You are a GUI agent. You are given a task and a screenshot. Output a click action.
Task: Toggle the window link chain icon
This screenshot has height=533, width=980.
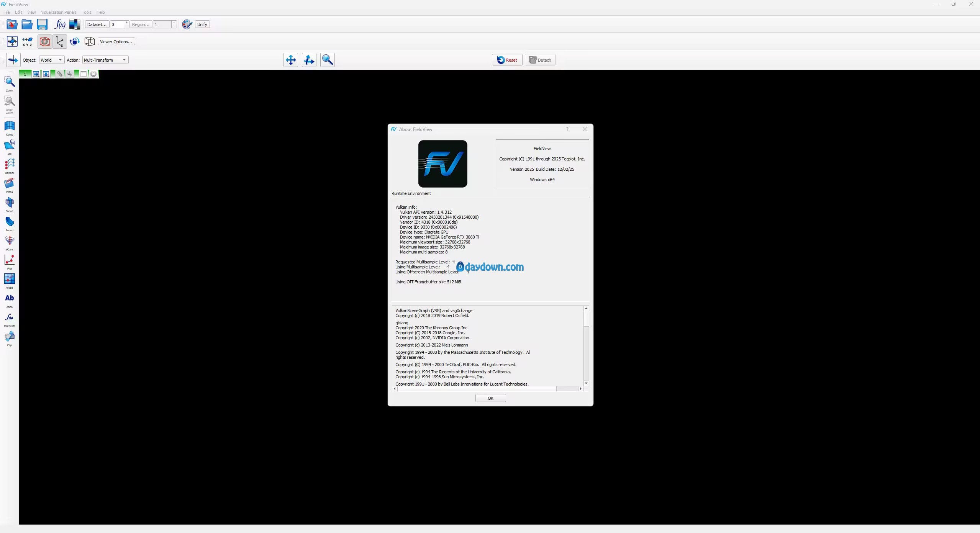(60, 74)
